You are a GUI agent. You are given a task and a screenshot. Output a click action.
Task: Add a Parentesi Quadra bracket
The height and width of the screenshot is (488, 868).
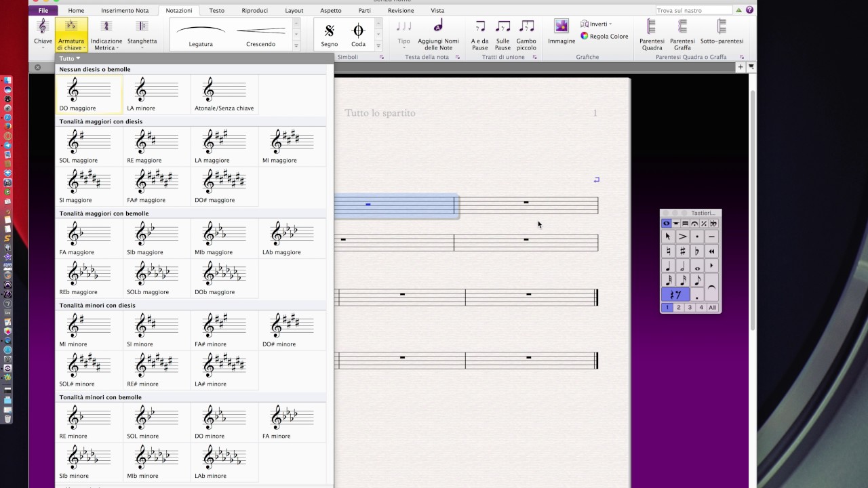point(652,34)
